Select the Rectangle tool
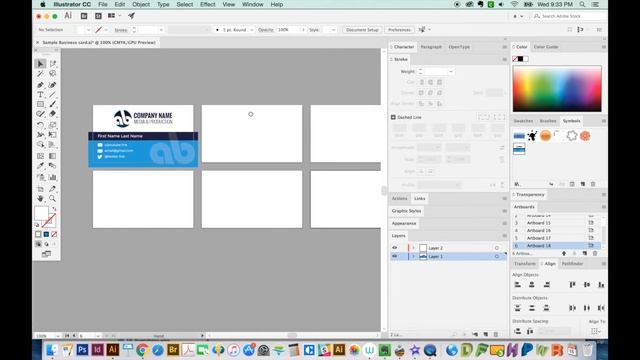Image resolution: width=640 pixels, height=360 pixels. click(40, 104)
